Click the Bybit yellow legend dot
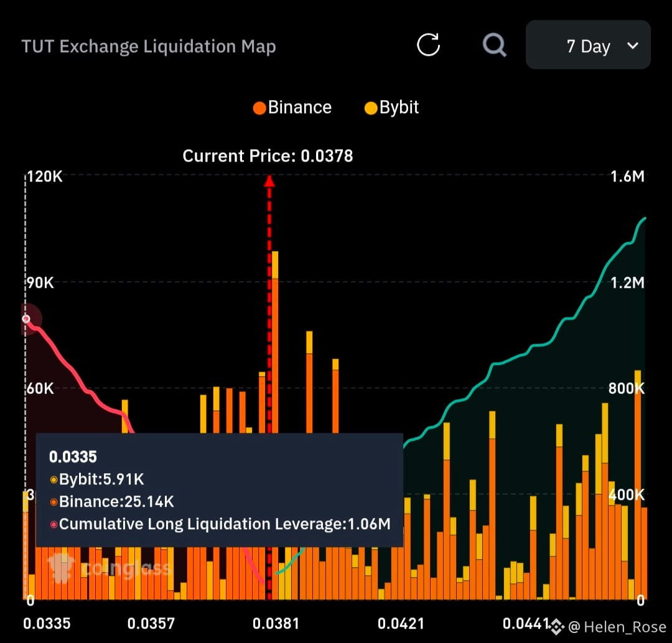This screenshot has width=672, height=643. coord(370,108)
